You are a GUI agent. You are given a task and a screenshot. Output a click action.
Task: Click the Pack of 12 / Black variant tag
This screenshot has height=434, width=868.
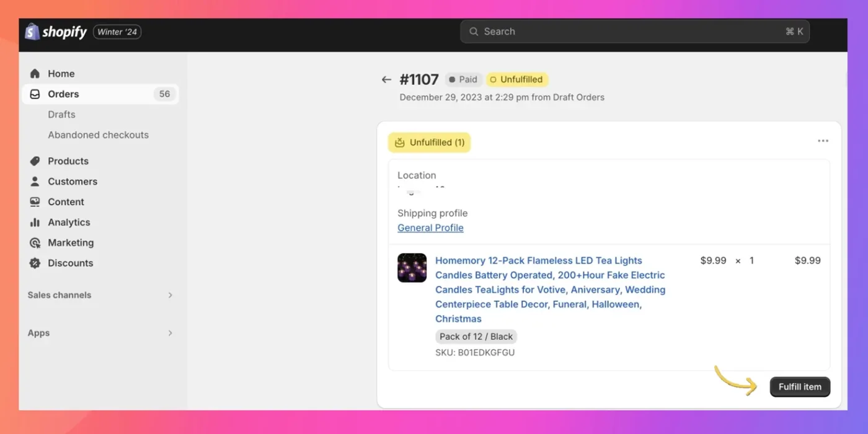(476, 337)
